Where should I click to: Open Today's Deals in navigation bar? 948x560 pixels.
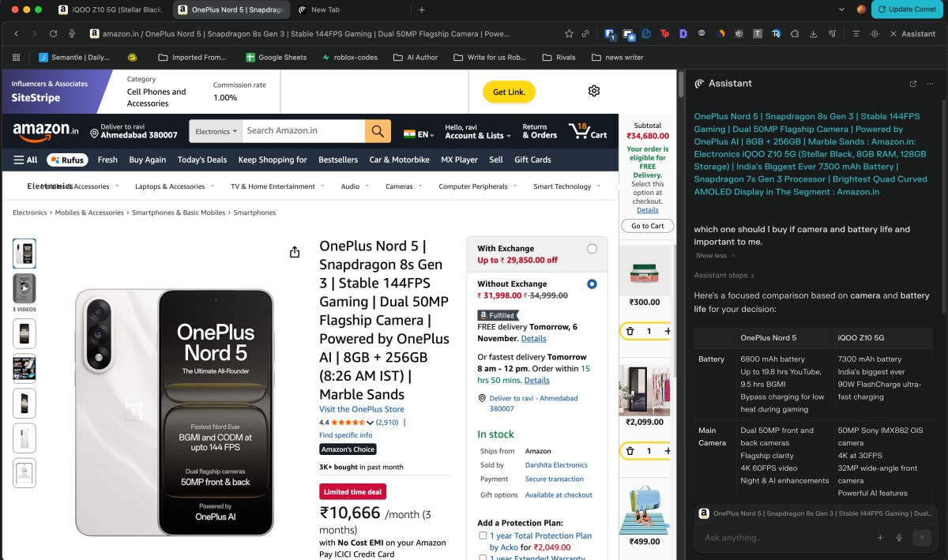[x=201, y=160]
